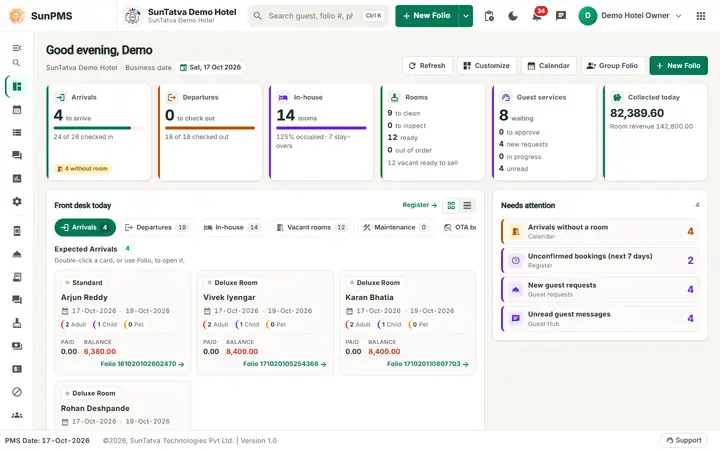The image size is (720, 450).
Task: Open the Departures summary card
Action: pyautogui.click(x=210, y=132)
